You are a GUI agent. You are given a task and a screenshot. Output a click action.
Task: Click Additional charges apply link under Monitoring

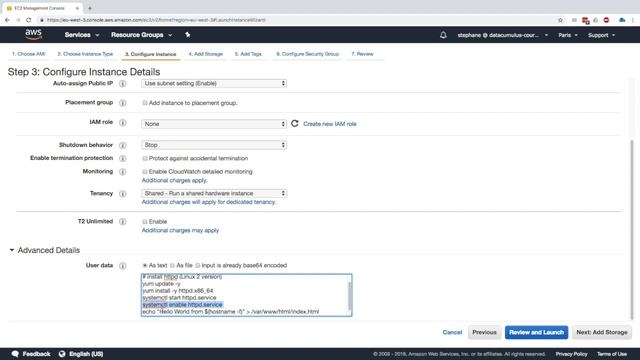[174, 180]
